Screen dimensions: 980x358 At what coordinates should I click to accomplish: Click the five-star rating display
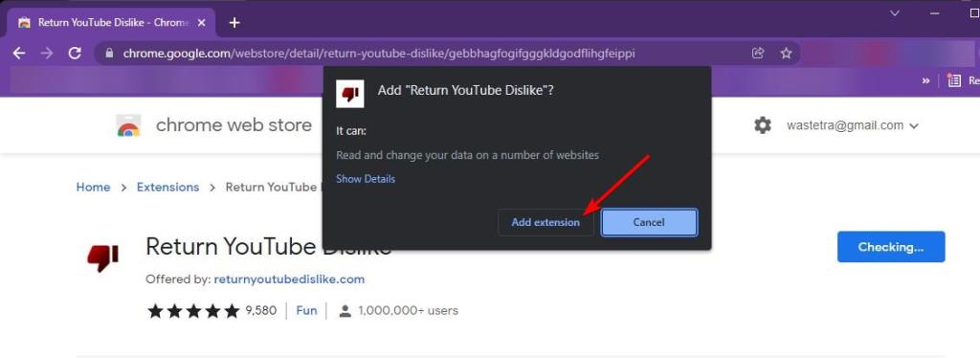click(193, 310)
